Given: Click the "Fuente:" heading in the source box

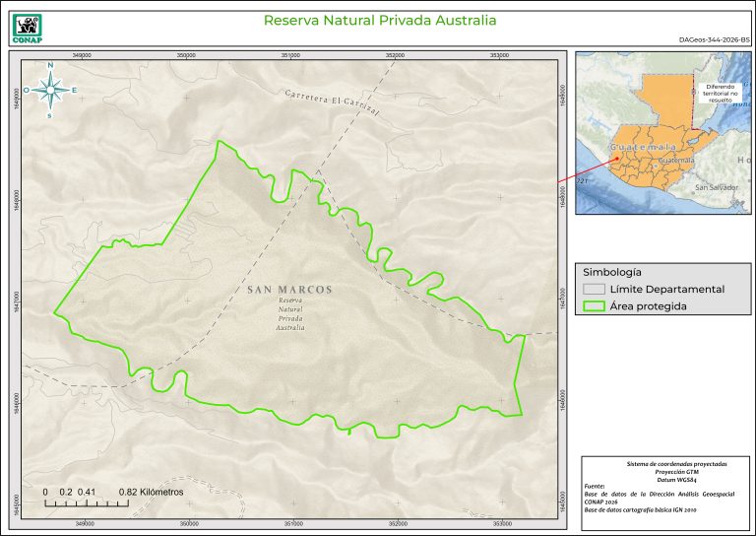Looking at the screenshot, I should (x=596, y=487).
